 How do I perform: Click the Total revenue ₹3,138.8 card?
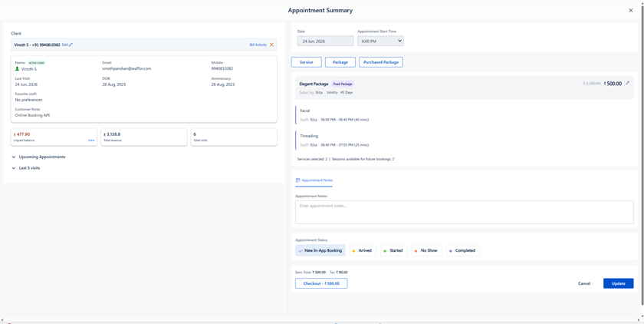click(144, 137)
